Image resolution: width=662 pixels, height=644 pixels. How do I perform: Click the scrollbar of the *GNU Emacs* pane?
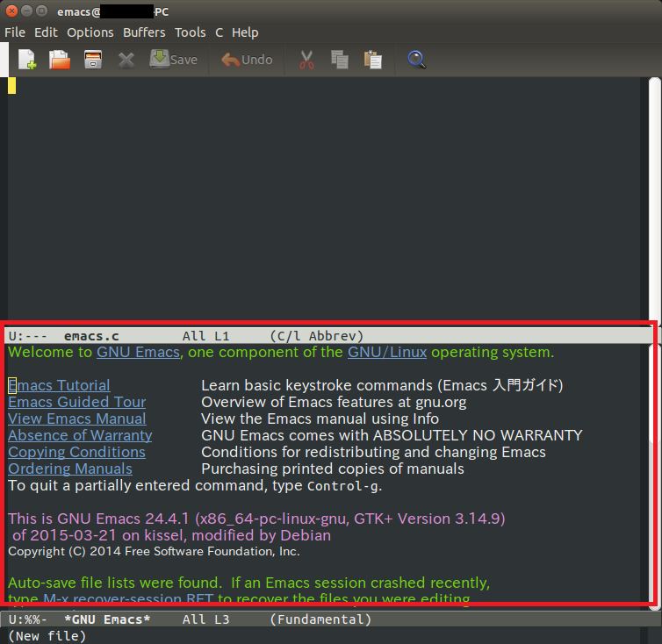(x=655, y=477)
